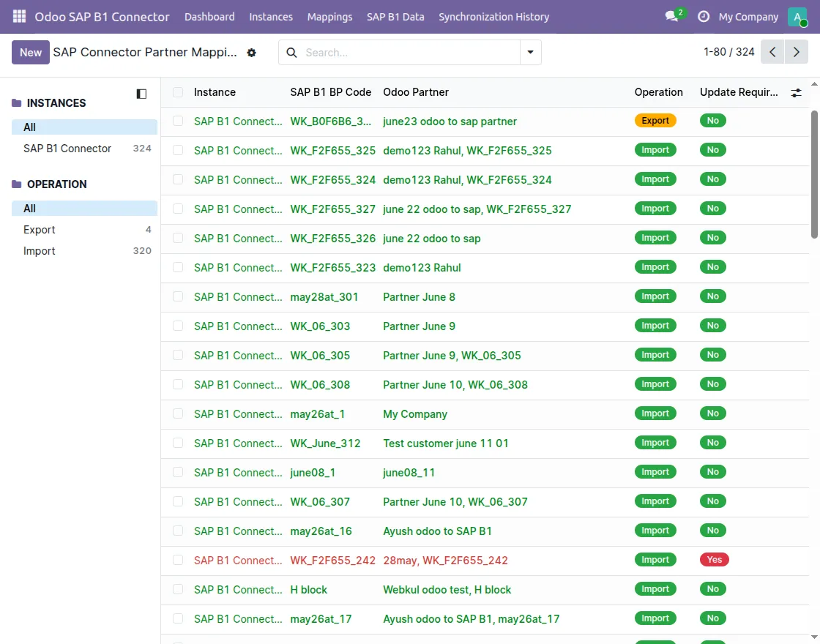Open the My Company switcher
Viewport: 820px width, 644px height.
point(748,17)
